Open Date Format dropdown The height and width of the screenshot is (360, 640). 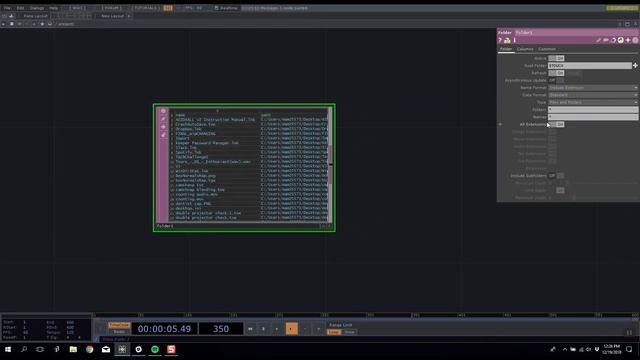coord(593,95)
